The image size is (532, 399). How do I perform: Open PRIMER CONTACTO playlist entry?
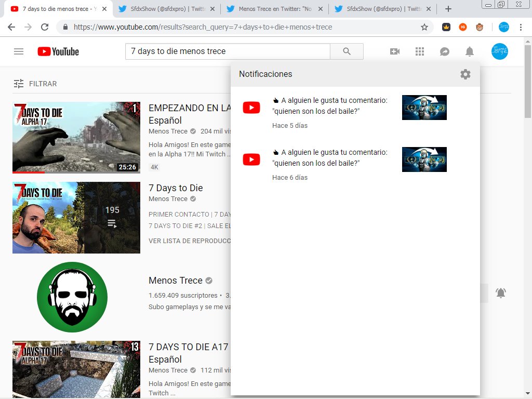tap(190, 215)
